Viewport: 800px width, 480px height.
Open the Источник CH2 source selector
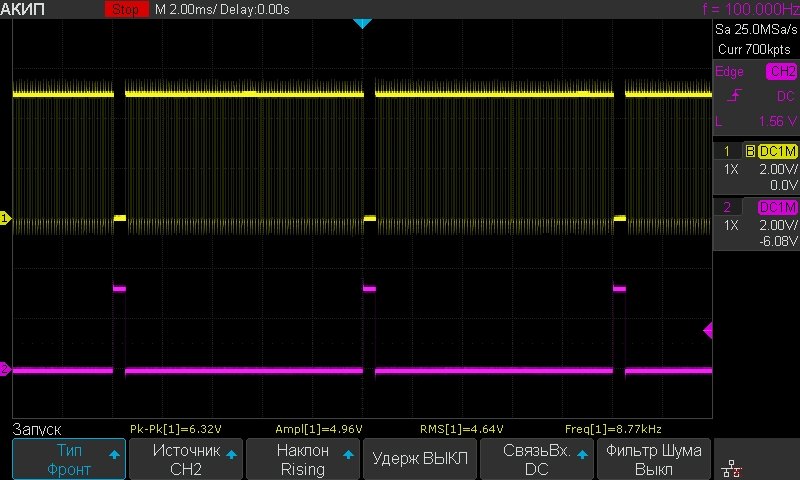click(x=186, y=459)
